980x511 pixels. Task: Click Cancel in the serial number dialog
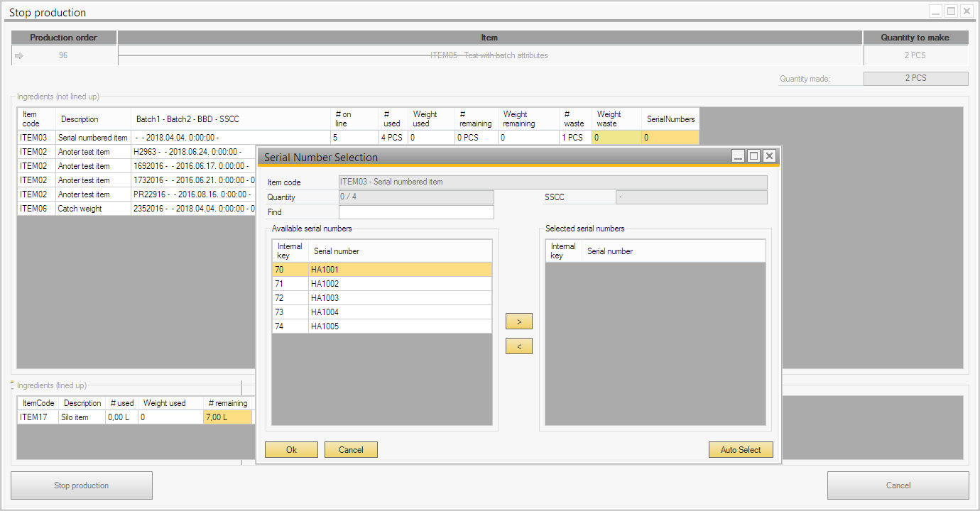click(x=351, y=449)
